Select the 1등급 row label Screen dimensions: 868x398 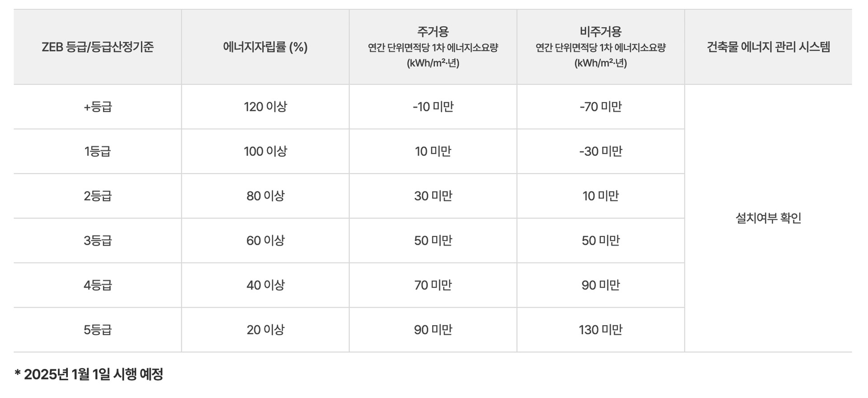(x=98, y=151)
